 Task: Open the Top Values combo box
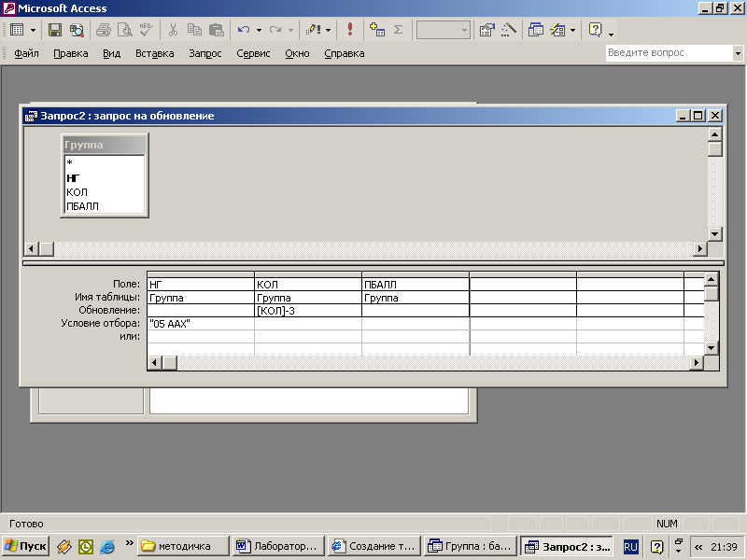(x=443, y=30)
